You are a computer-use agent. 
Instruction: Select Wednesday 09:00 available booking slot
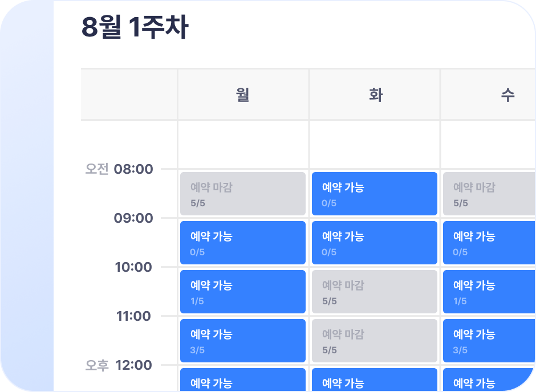coord(489,243)
